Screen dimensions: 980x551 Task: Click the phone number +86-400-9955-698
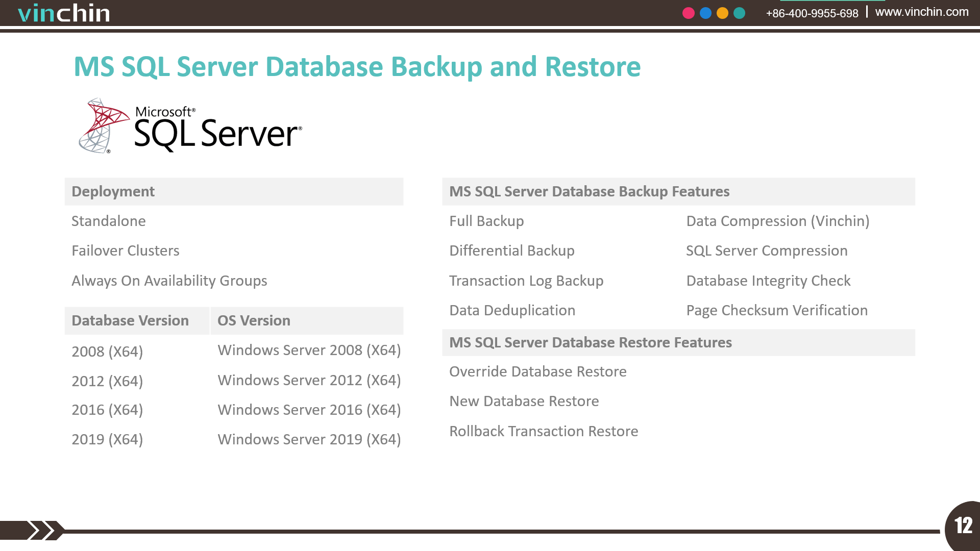[x=812, y=14]
